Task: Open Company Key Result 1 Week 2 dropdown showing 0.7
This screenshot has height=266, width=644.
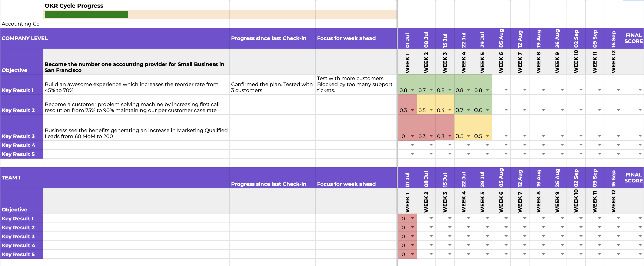Action: [x=431, y=90]
